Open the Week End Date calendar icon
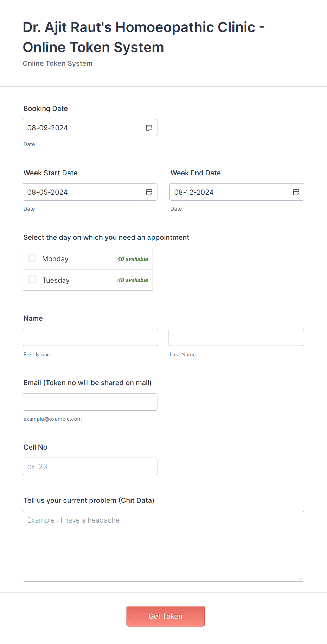This screenshot has width=327, height=644. pos(296,192)
